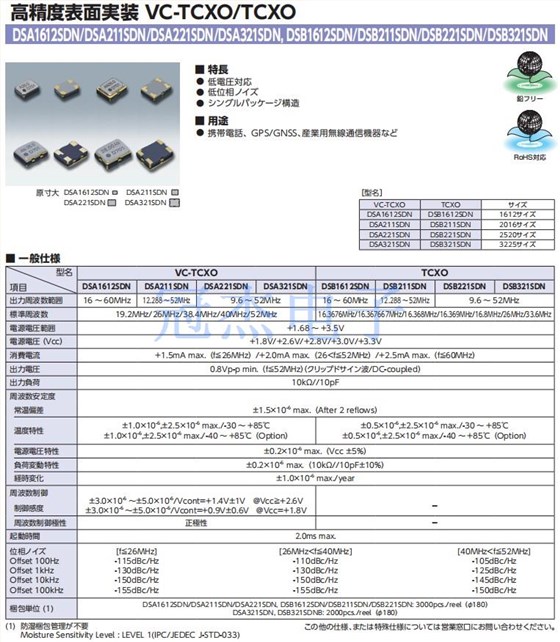Click the DSA321SDN actual-size outline icon
560x642 pixels.
click(174, 203)
